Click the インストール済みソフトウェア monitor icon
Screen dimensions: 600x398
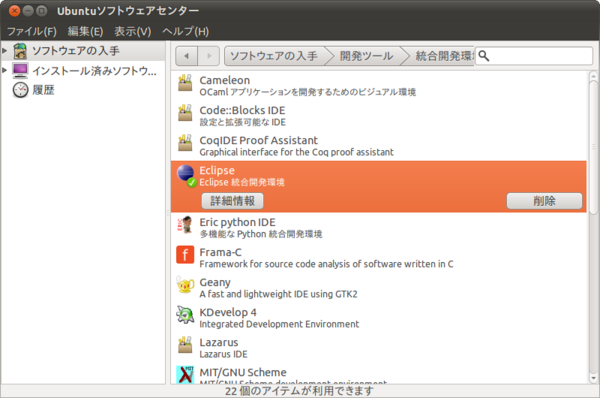(x=20, y=71)
